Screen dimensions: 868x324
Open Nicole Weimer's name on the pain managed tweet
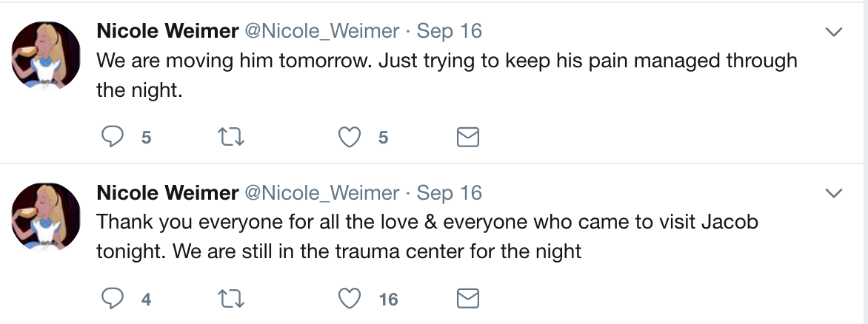click(167, 31)
